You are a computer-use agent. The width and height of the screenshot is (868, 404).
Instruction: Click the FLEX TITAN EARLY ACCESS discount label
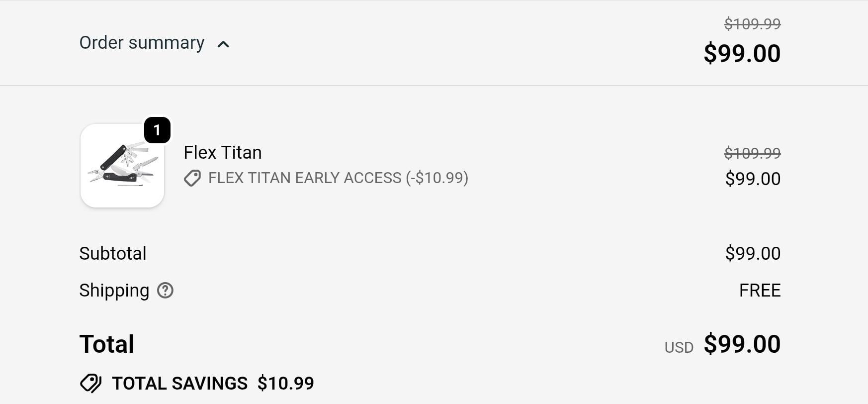[338, 178]
